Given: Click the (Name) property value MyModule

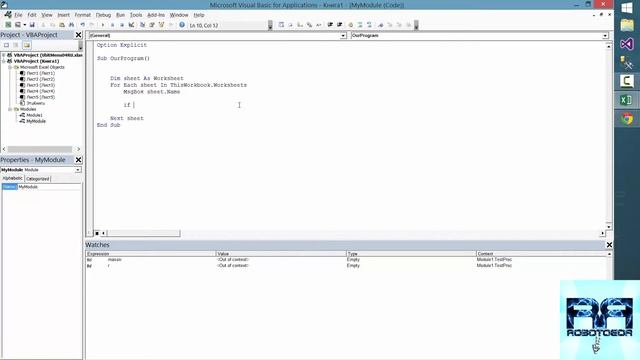Looking at the screenshot, I should [x=49, y=187].
